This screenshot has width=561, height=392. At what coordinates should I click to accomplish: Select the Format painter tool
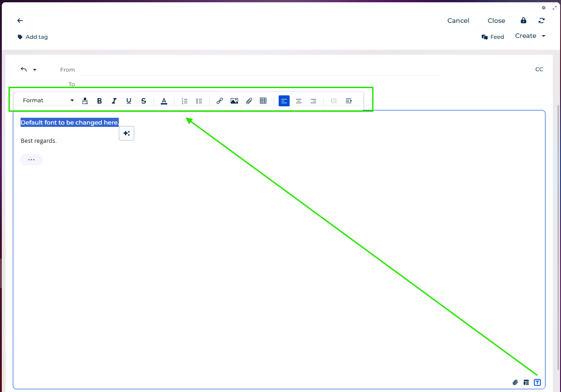click(85, 101)
